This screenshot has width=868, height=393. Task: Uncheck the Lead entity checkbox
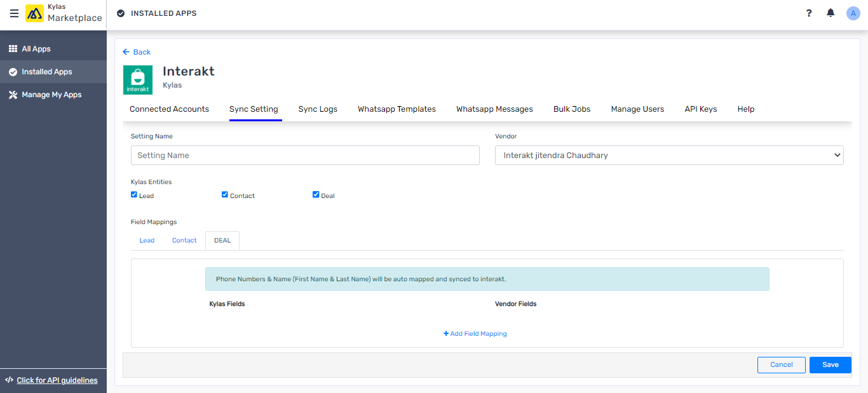pos(133,194)
